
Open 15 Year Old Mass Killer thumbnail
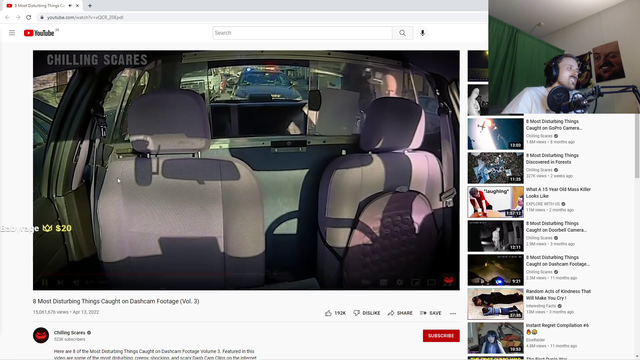(x=496, y=202)
